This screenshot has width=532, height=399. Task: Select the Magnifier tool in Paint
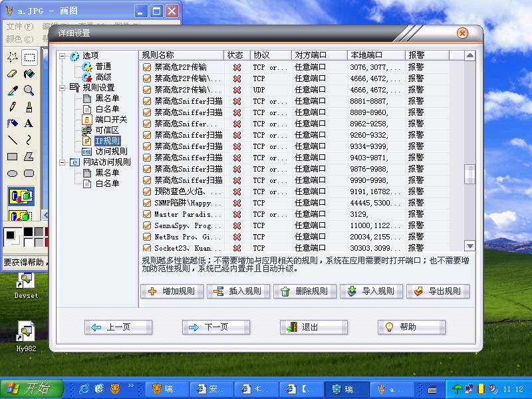point(29,90)
